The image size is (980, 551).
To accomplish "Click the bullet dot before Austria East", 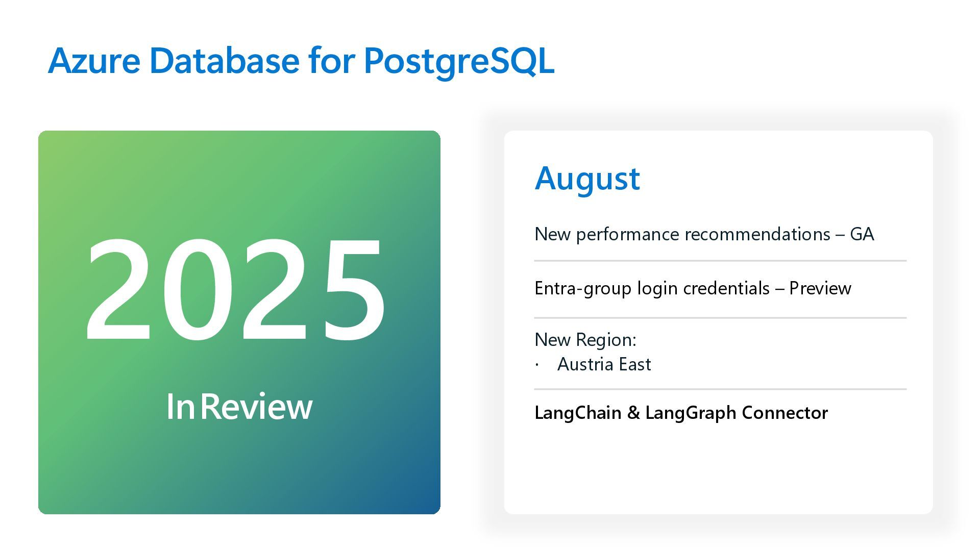I will coord(537,365).
